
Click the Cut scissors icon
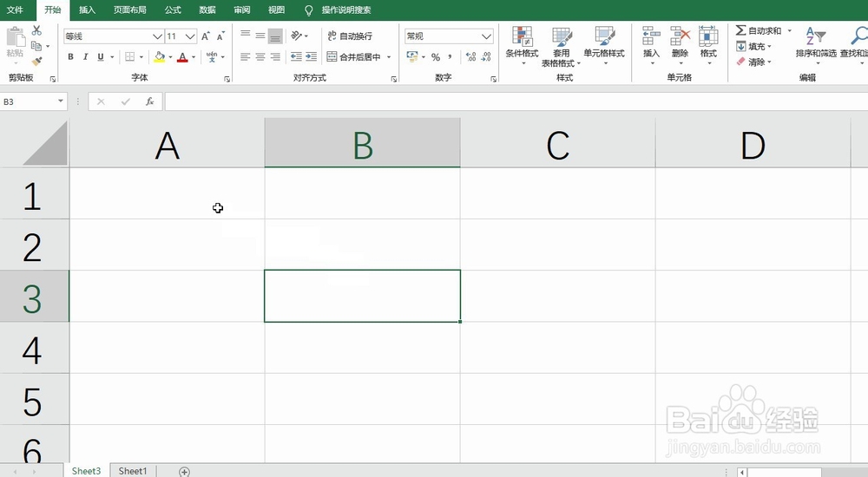[x=36, y=30]
